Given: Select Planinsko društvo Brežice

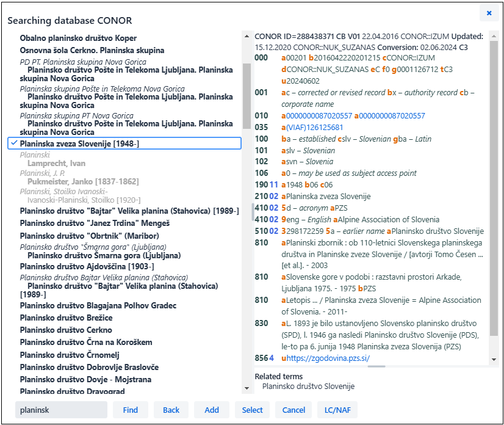Looking at the screenshot, I should pos(67,318).
